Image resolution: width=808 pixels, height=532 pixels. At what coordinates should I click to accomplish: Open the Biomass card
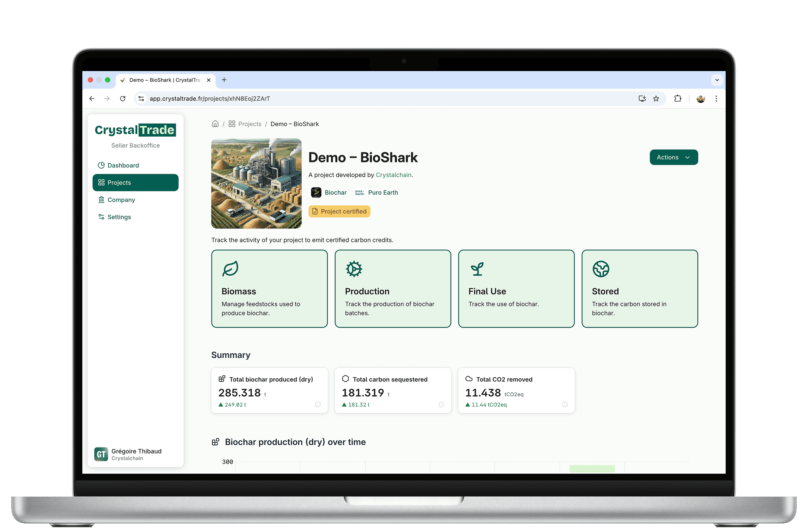[270, 289]
